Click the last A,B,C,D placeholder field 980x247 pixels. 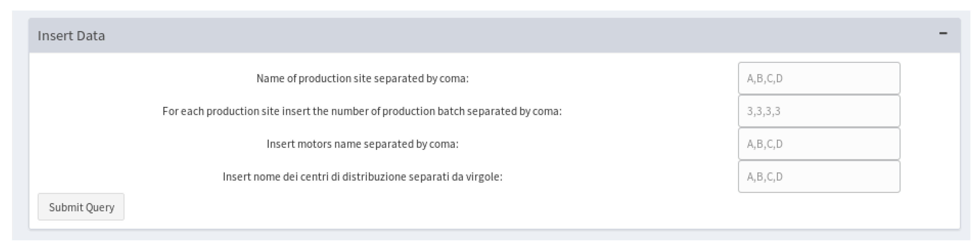click(x=819, y=177)
